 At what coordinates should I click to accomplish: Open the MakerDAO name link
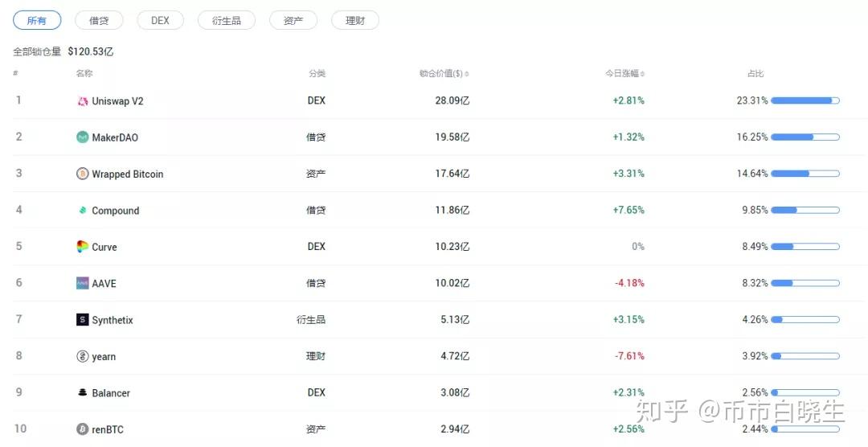click(x=115, y=137)
